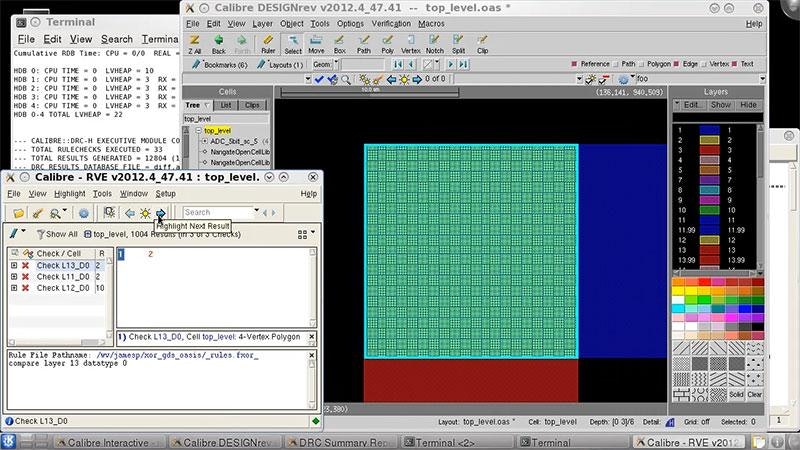Open Layouts (1) list
800x450 pixels.
coord(280,65)
